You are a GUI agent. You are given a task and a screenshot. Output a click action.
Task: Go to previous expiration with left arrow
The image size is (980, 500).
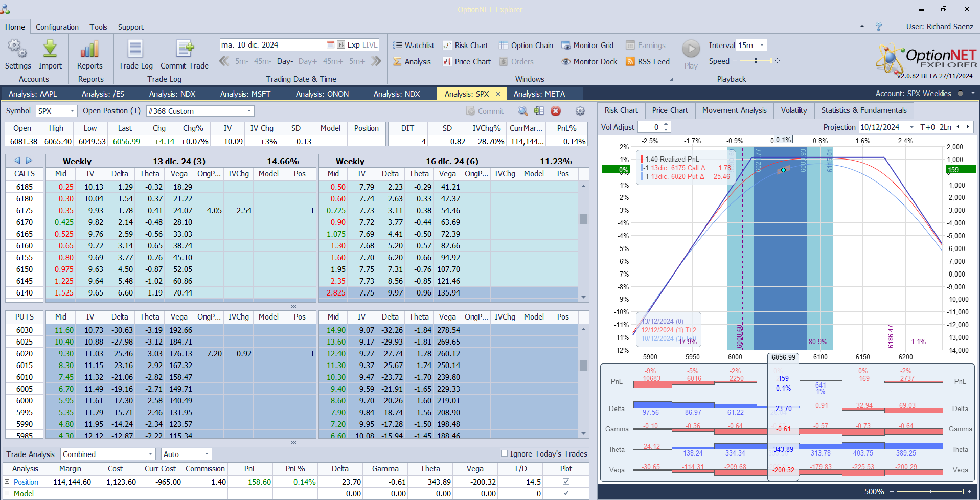click(x=17, y=161)
